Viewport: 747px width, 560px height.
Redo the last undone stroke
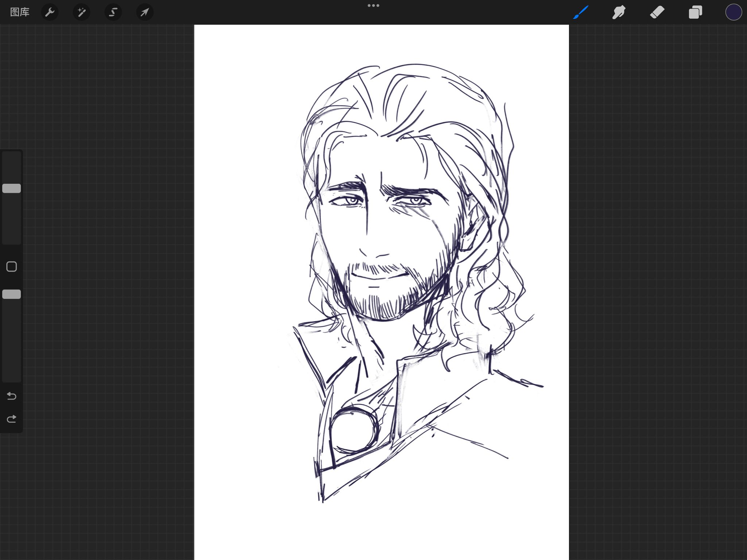[12, 419]
